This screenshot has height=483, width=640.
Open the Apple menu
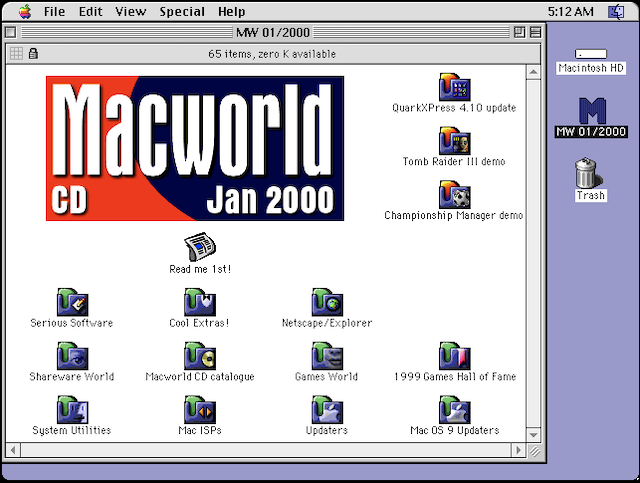pos(25,11)
